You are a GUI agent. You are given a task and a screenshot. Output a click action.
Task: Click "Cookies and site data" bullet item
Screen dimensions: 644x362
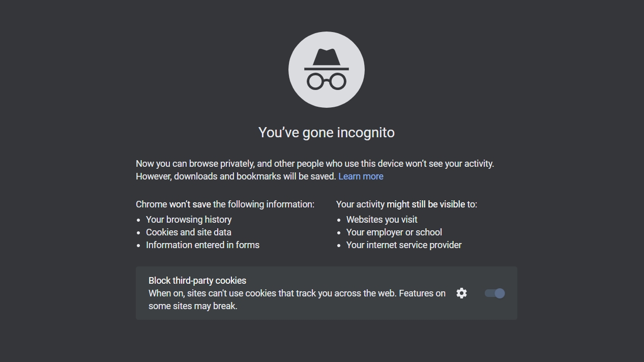[189, 232]
